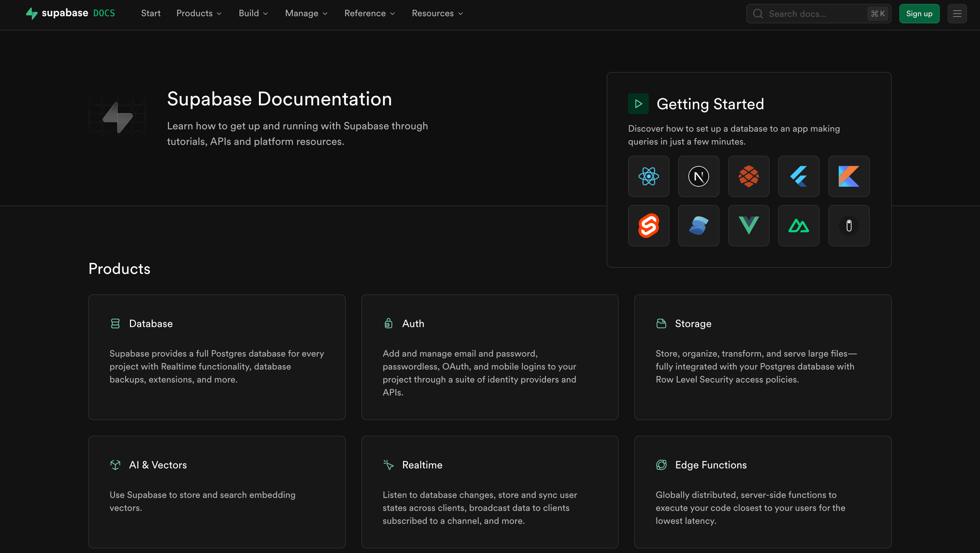Open the refine quickstart icon

[x=849, y=226]
